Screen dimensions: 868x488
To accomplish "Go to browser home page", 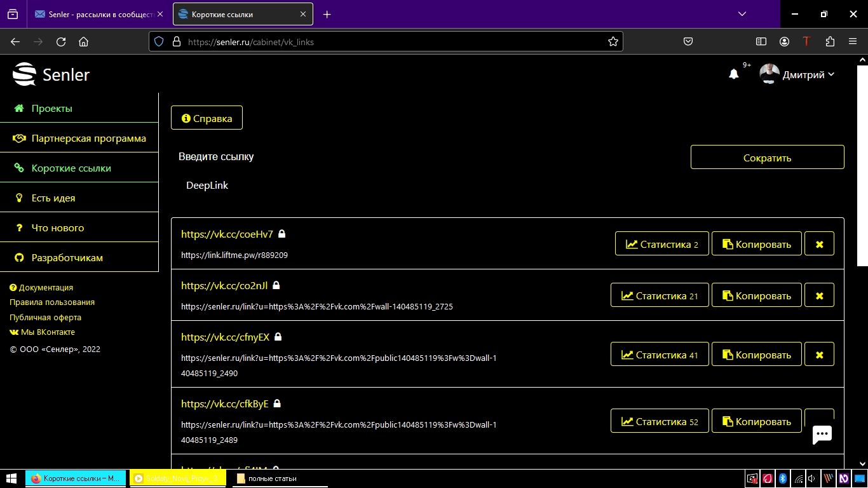I will pyautogui.click(x=83, y=42).
